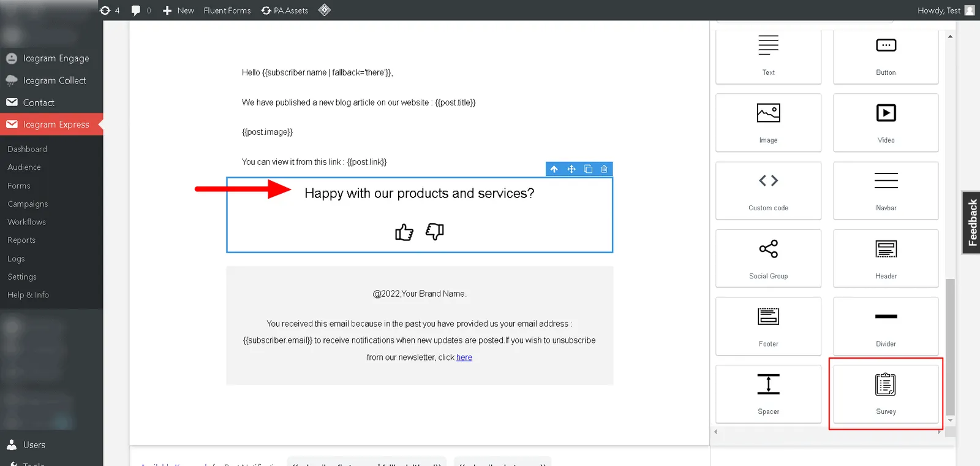The height and width of the screenshot is (466, 980).
Task: Add a Text block
Action: [x=768, y=56]
